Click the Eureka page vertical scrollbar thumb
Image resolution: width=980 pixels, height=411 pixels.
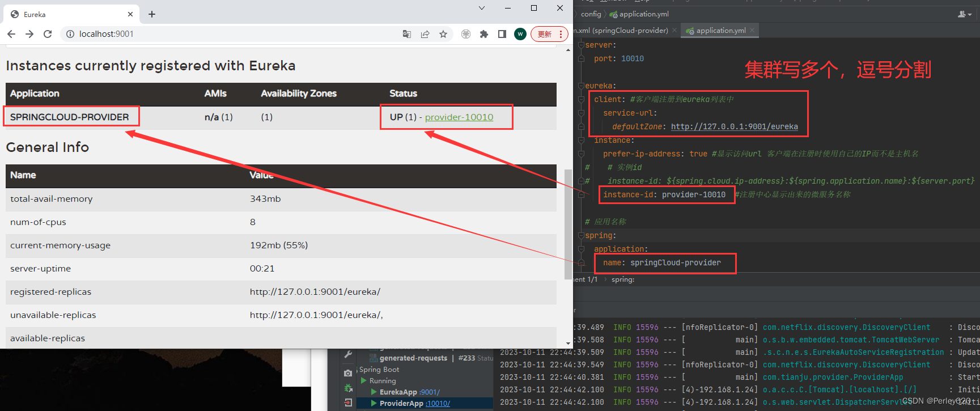tap(568, 224)
